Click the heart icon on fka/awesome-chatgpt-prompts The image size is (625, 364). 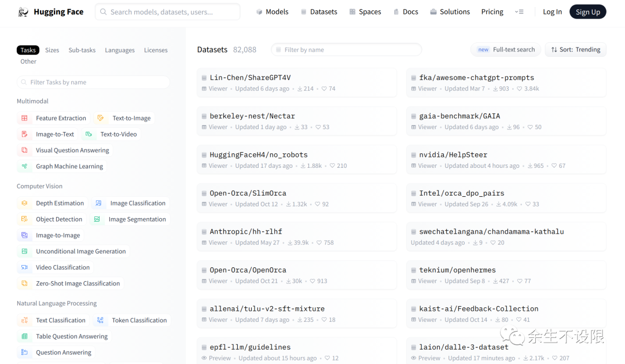(x=519, y=89)
